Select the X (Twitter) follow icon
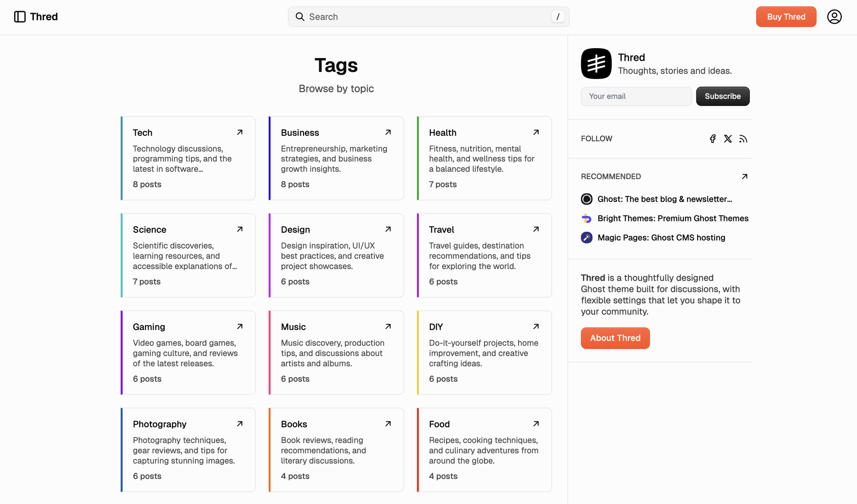 (728, 138)
